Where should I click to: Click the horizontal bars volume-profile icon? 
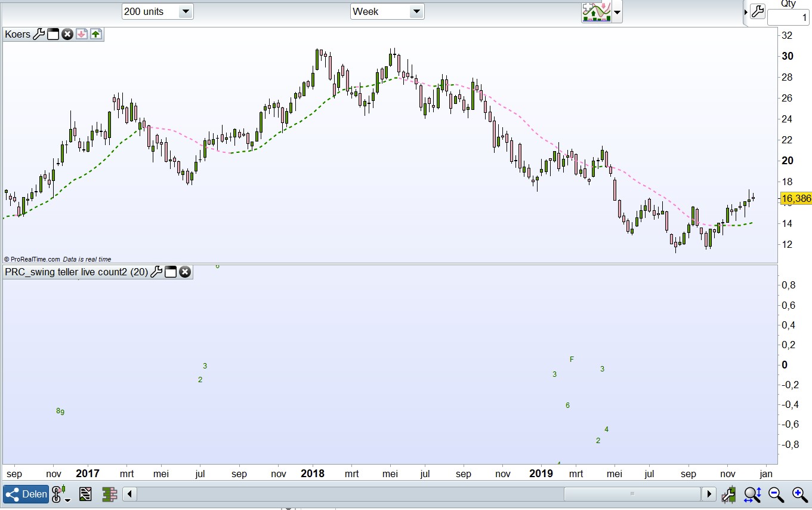click(x=109, y=494)
